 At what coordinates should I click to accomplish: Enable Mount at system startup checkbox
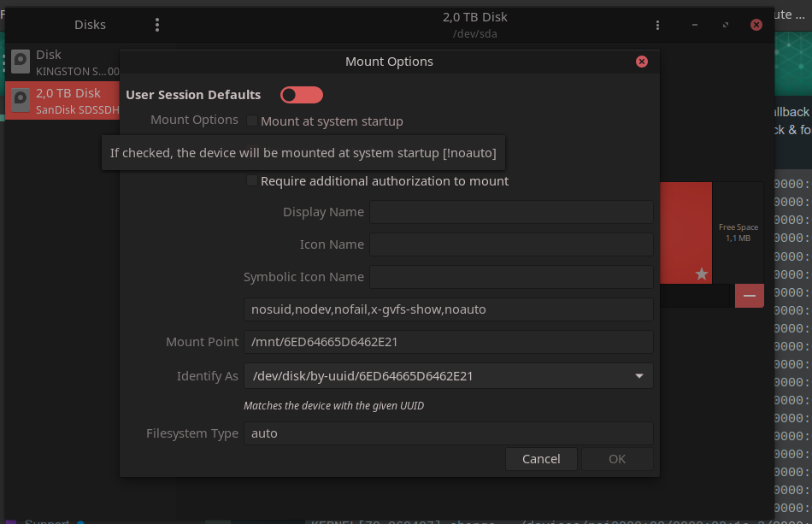(252, 121)
